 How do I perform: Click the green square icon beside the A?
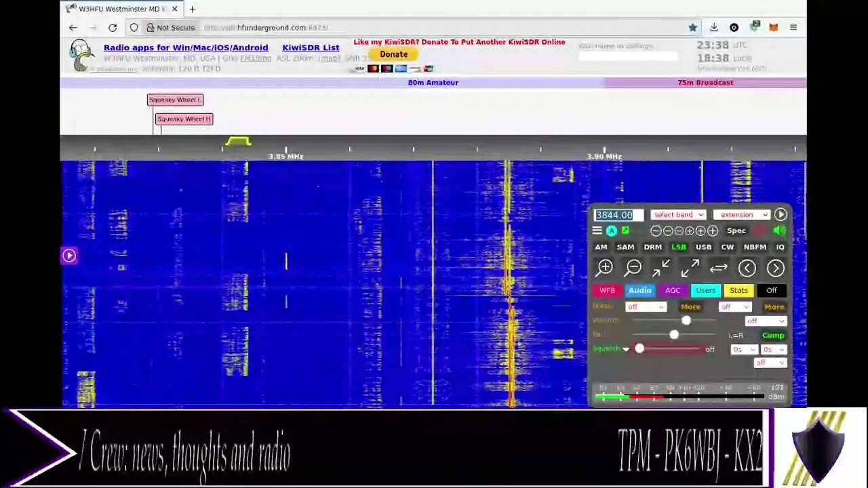tap(625, 230)
